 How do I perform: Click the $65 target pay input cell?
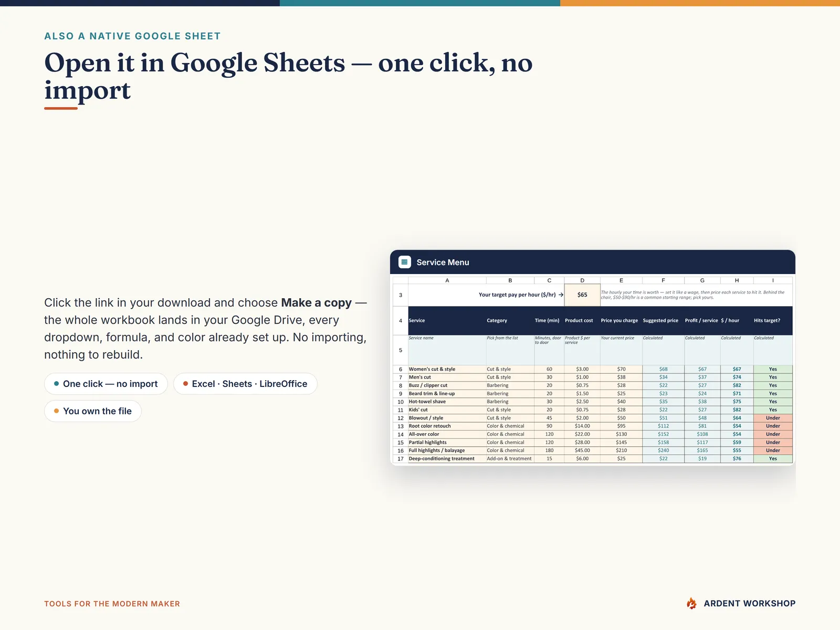[582, 295]
